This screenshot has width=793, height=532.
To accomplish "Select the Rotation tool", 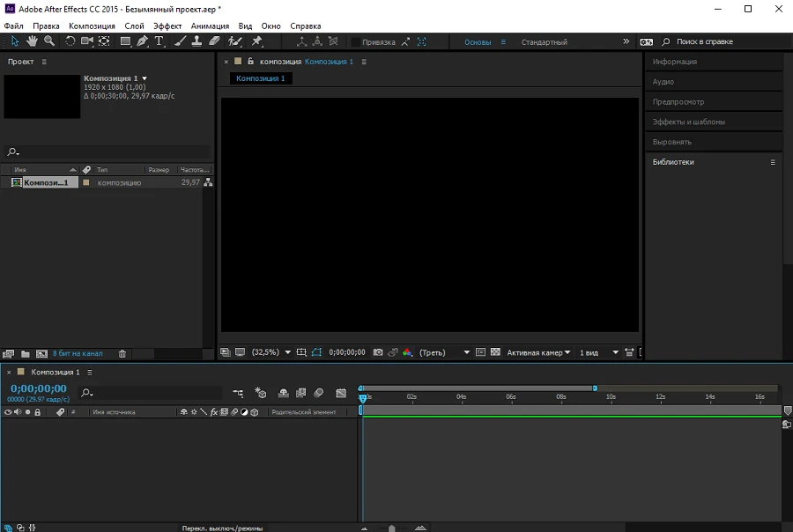I will pos(70,41).
